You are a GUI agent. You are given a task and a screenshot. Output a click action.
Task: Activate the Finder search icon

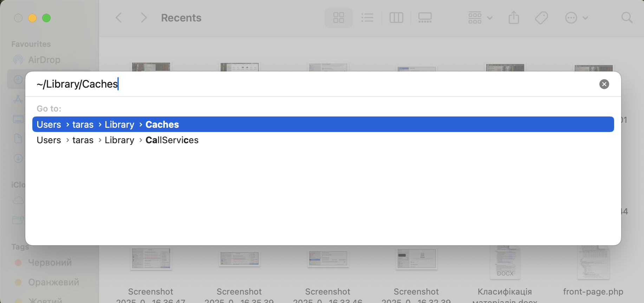point(627,18)
